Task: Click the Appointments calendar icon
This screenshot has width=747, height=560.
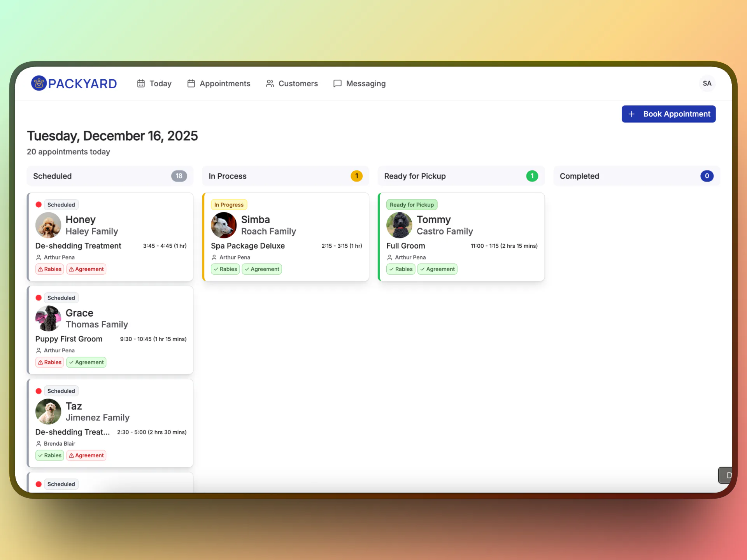Action: coord(191,84)
